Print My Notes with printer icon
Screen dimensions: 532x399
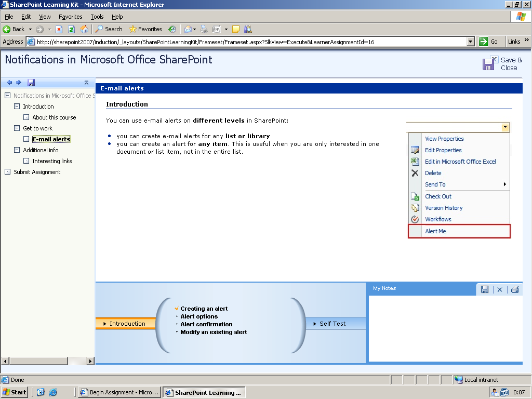[515, 289]
